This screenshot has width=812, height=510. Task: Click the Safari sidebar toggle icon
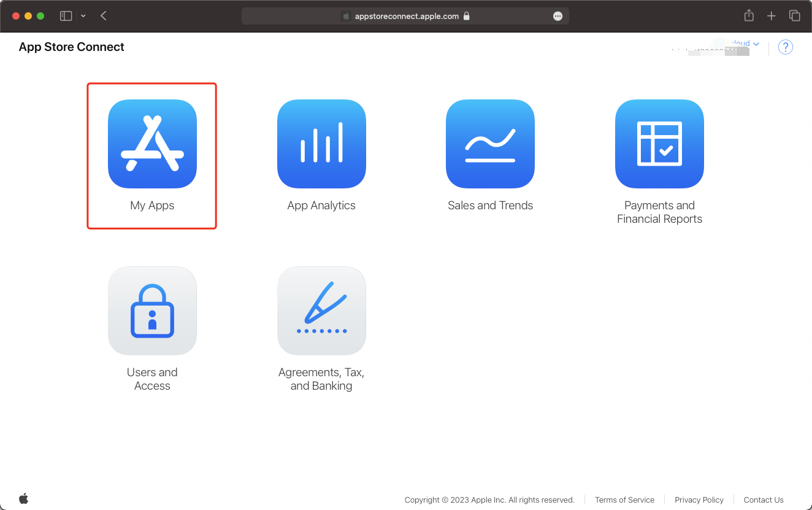tap(66, 16)
